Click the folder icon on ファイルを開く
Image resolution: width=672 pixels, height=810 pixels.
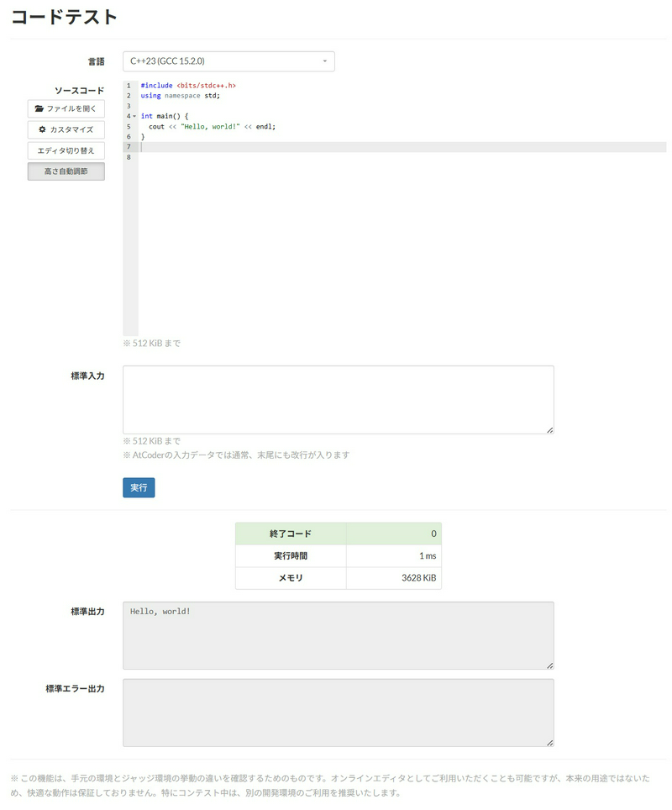click(39, 108)
